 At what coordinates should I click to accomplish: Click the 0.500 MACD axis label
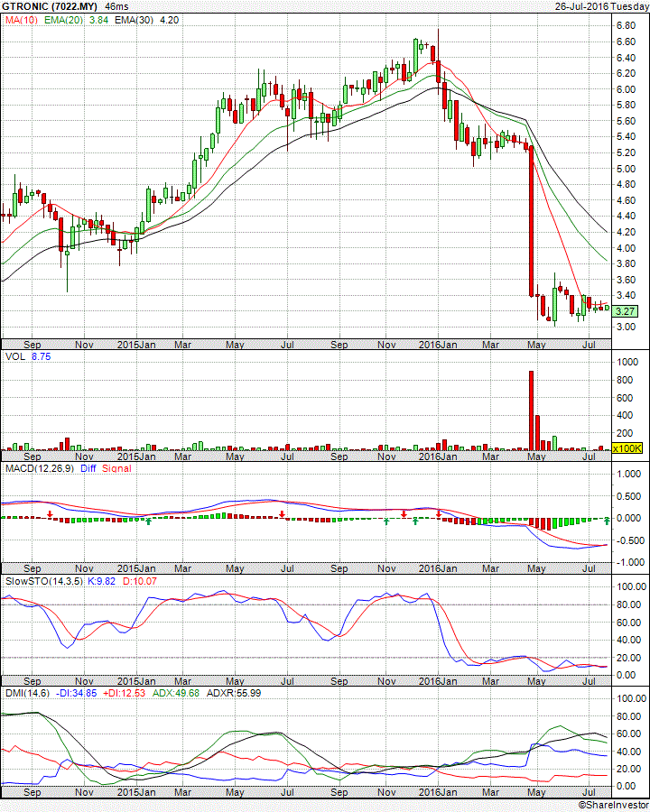coord(627,496)
